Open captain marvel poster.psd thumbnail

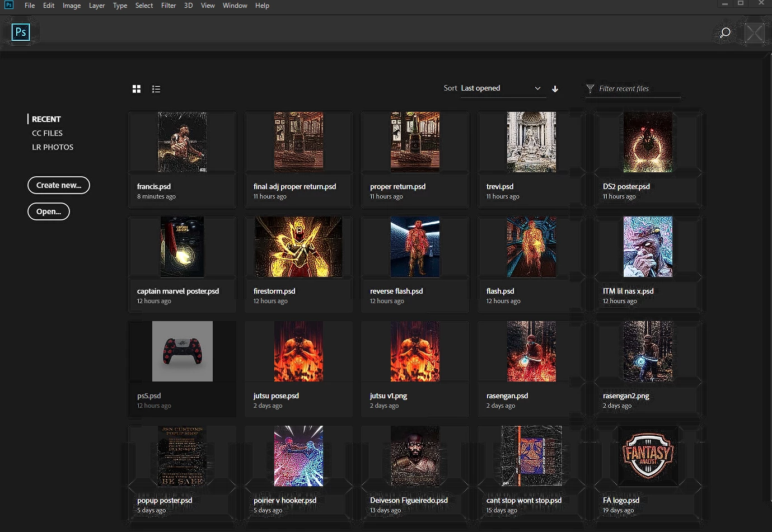pyautogui.click(x=182, y=247)
